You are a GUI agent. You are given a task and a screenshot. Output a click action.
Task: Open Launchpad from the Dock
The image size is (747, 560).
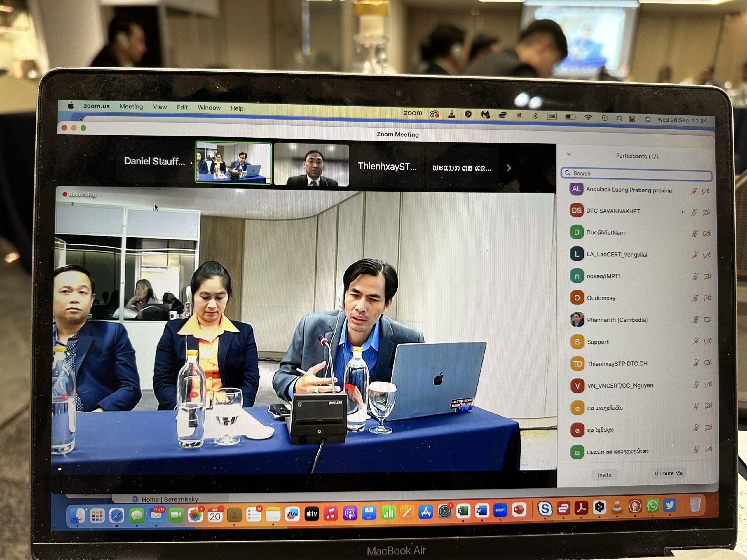tap(97, 515)
